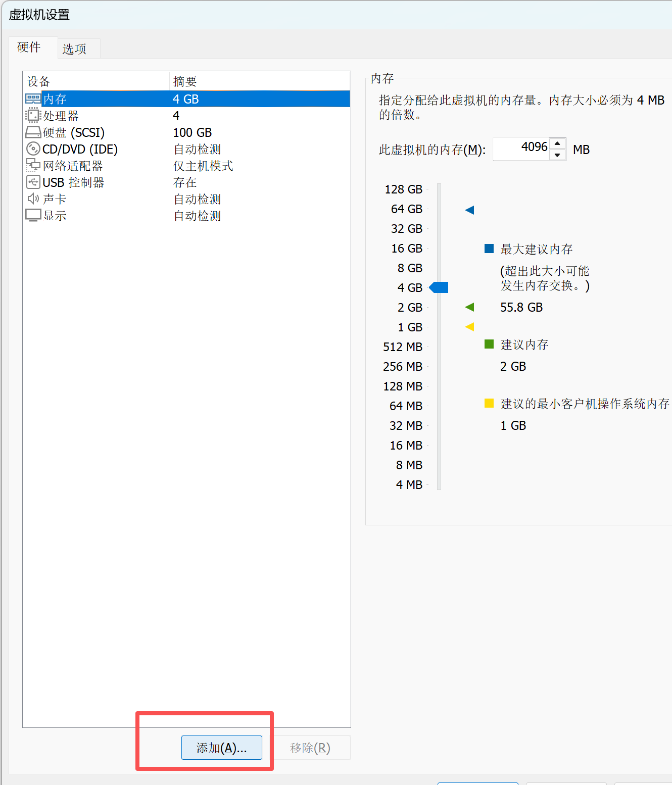
Task: Click the 128 GB scale label
Action: 404,189
